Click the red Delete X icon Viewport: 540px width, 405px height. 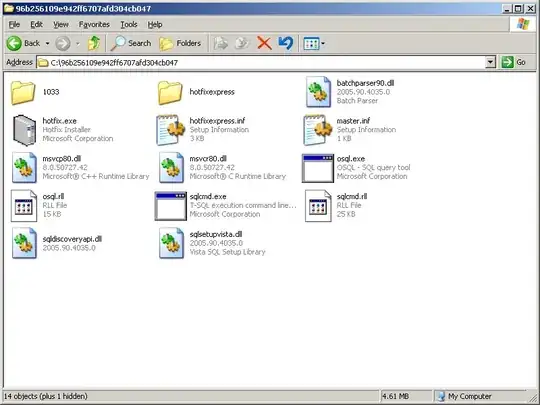point(264,43)
